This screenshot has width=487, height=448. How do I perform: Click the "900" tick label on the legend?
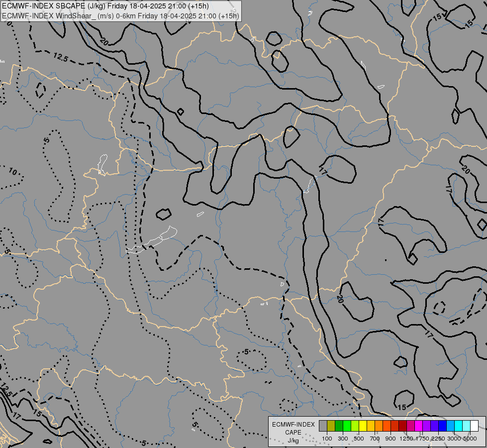(390, 439)
